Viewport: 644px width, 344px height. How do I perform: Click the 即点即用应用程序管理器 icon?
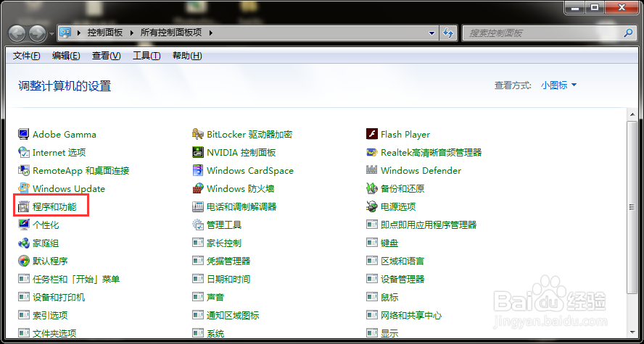click(372, 225)
